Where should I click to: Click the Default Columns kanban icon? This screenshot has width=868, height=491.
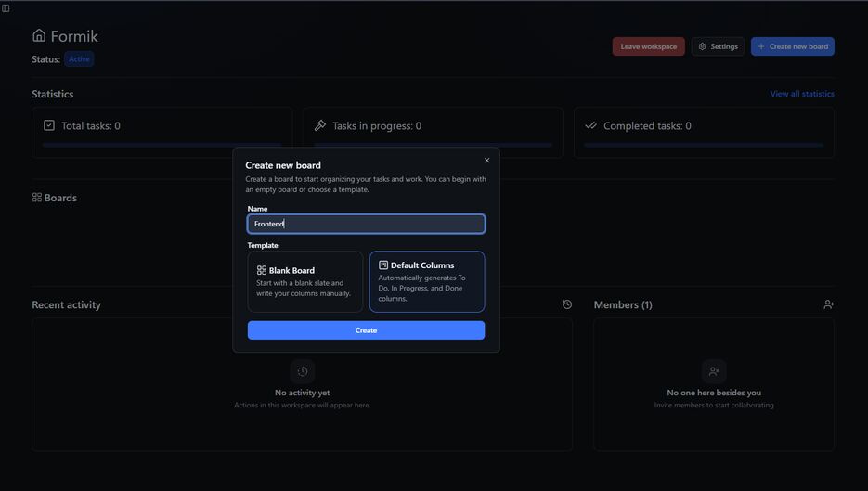pos(383,265)
